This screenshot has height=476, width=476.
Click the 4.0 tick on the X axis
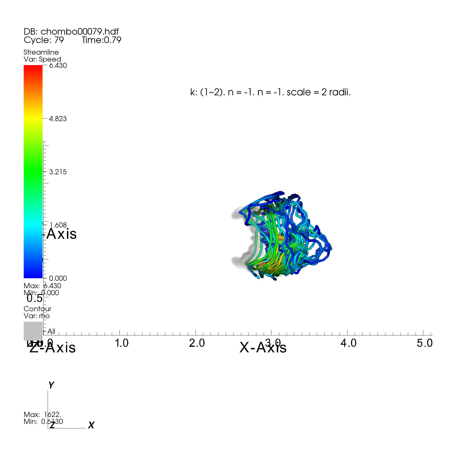click(x=348, y=343)
